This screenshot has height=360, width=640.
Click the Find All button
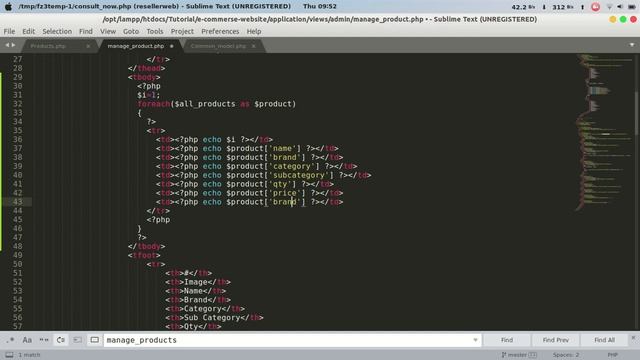tap(604, 340)
